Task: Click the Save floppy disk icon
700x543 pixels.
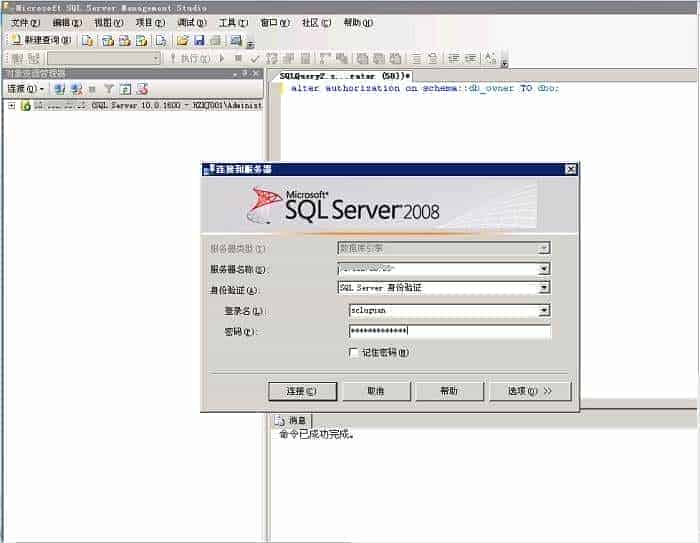Action: tap(199, 41)
